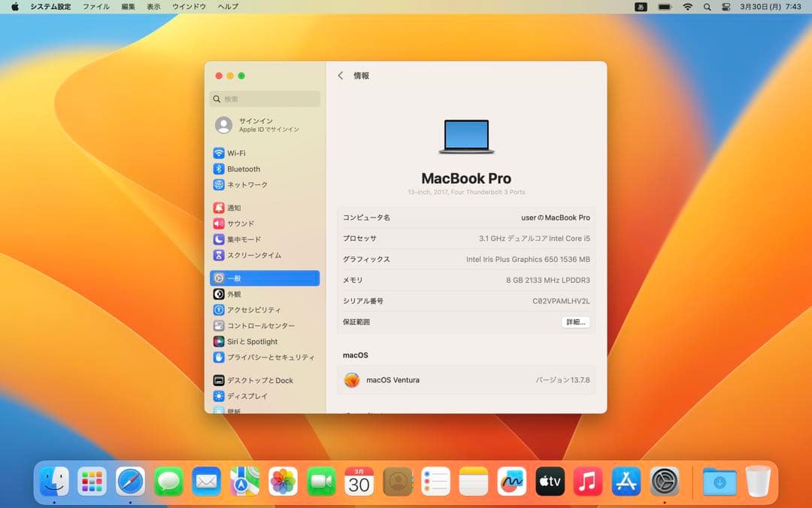Select デスクトップと Dock settings

[265, 380]
